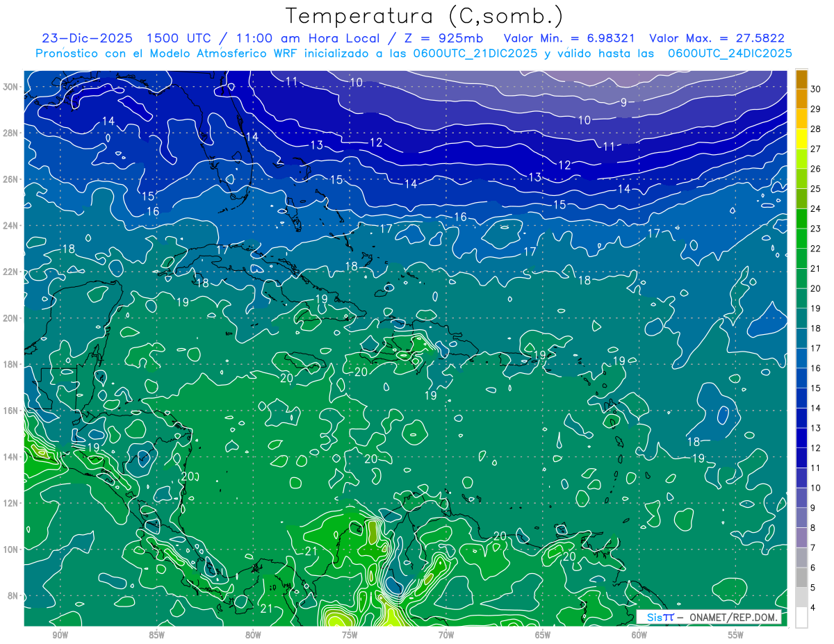
Task: Click the '18N' latitude axis label
Action: click(11, 364)
